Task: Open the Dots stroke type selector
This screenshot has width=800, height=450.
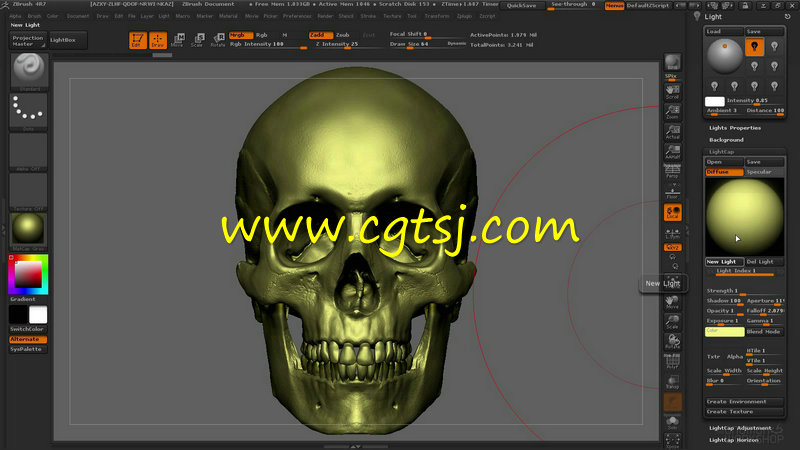Action: [x=29, y=111]
